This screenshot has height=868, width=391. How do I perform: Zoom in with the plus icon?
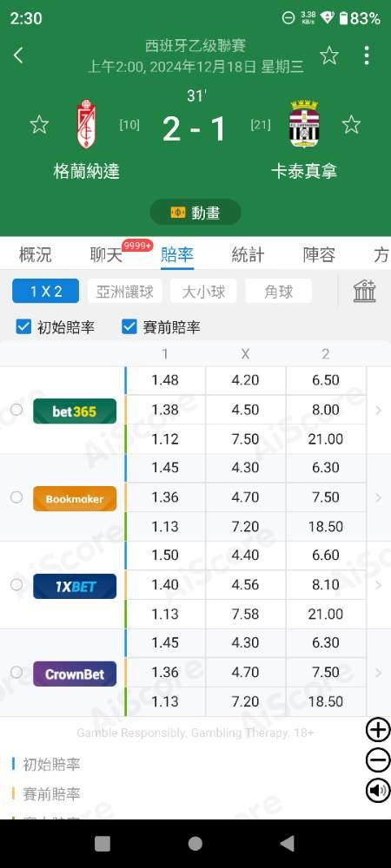point(378,730)
